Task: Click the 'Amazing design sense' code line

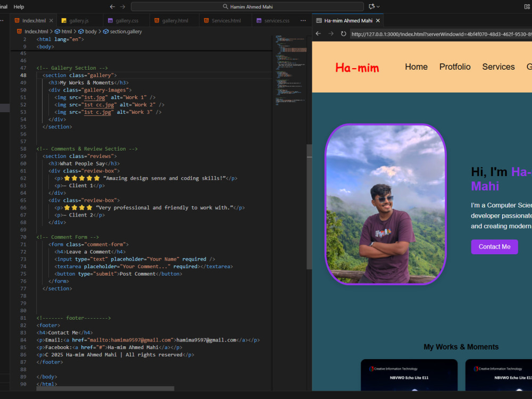Action: [x=146, y=178]
